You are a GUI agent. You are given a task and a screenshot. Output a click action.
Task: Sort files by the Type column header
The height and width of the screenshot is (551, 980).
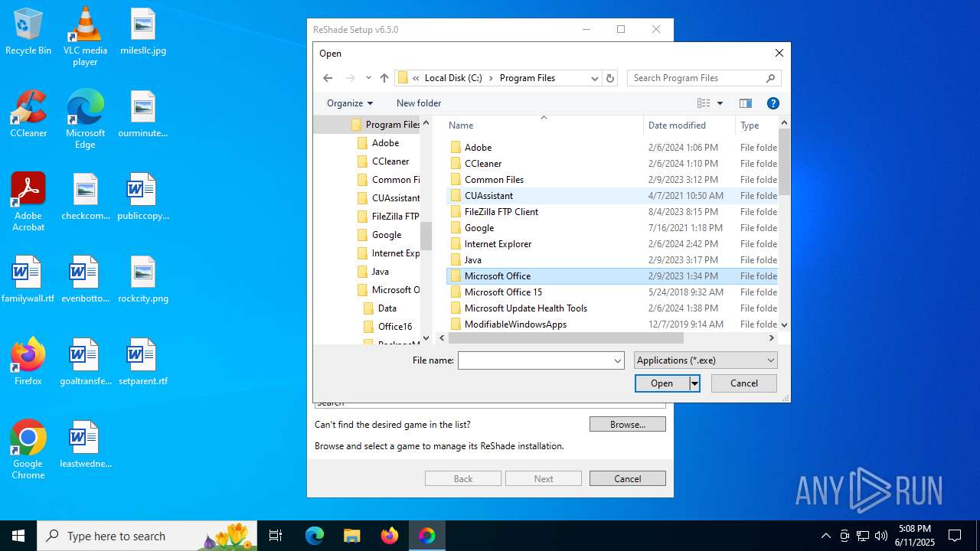[x=756, y=126]
